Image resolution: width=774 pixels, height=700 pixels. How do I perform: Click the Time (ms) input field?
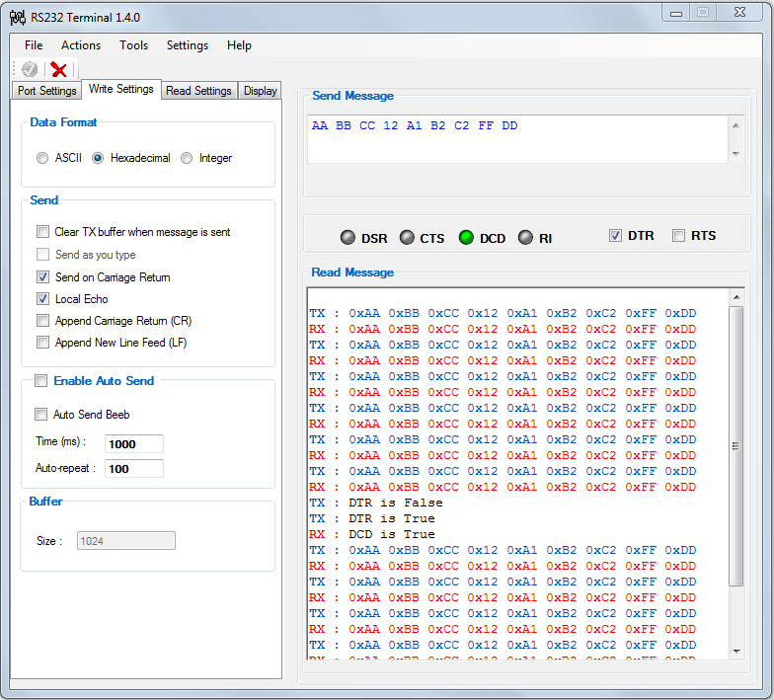(x=134, y=444)
